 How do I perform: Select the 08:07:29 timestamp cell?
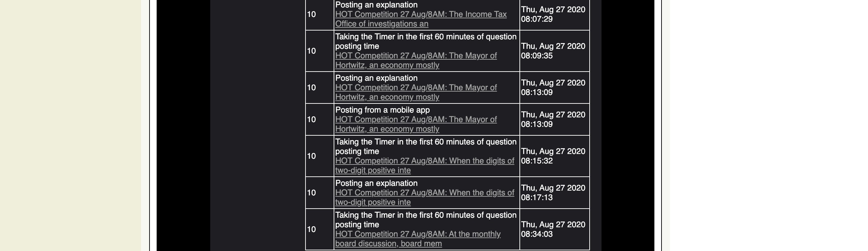point(553,15)
